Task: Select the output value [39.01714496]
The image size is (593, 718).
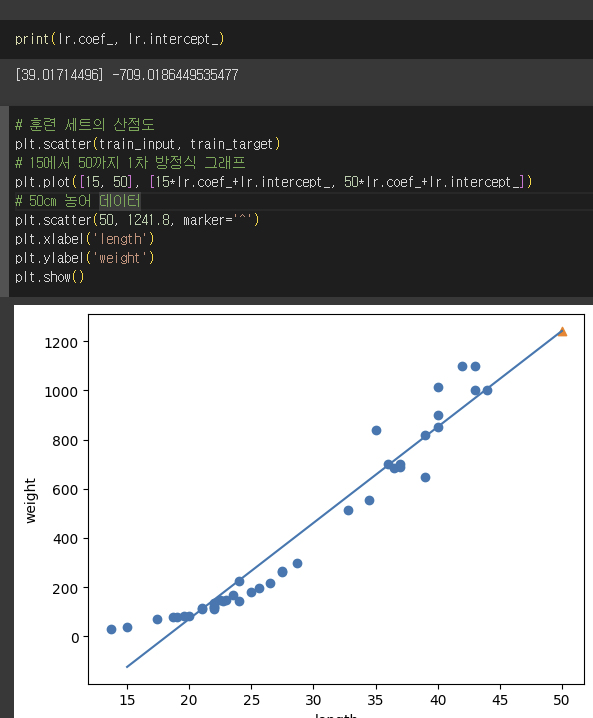Action: [x=60, y=75]
